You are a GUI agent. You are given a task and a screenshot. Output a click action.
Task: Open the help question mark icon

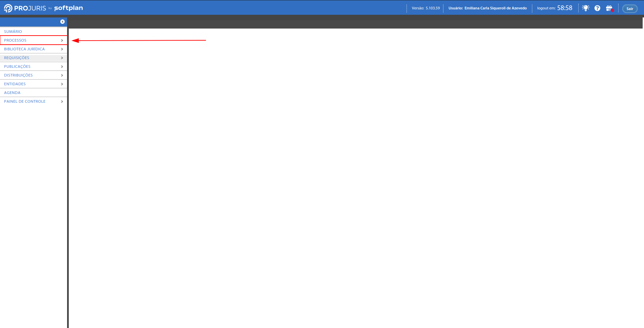click(x=597, y=8)
